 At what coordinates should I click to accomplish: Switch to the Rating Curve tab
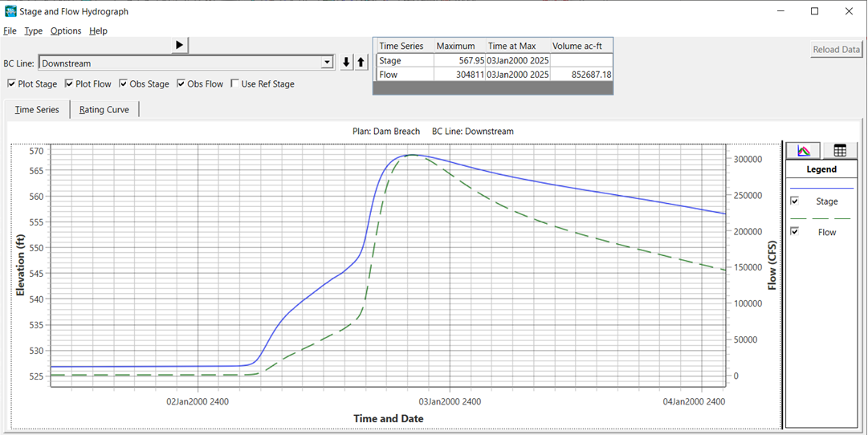click(x=104, y=110)
